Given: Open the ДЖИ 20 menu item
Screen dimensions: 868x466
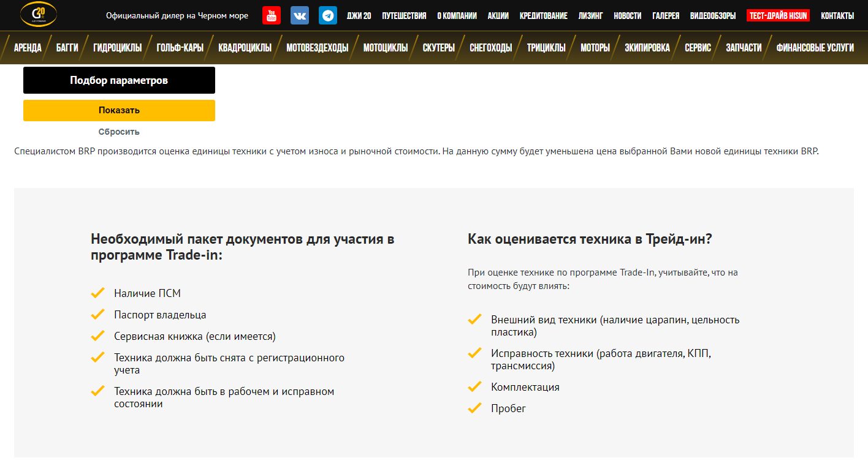Looking at the screenshot, I should (x=359, y=16).
